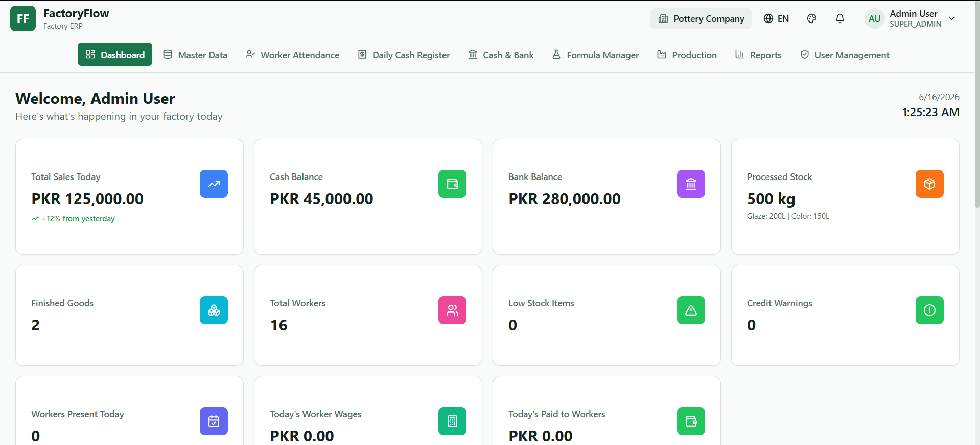Go to Worker Attendance
980x445 pixels.
292,55
